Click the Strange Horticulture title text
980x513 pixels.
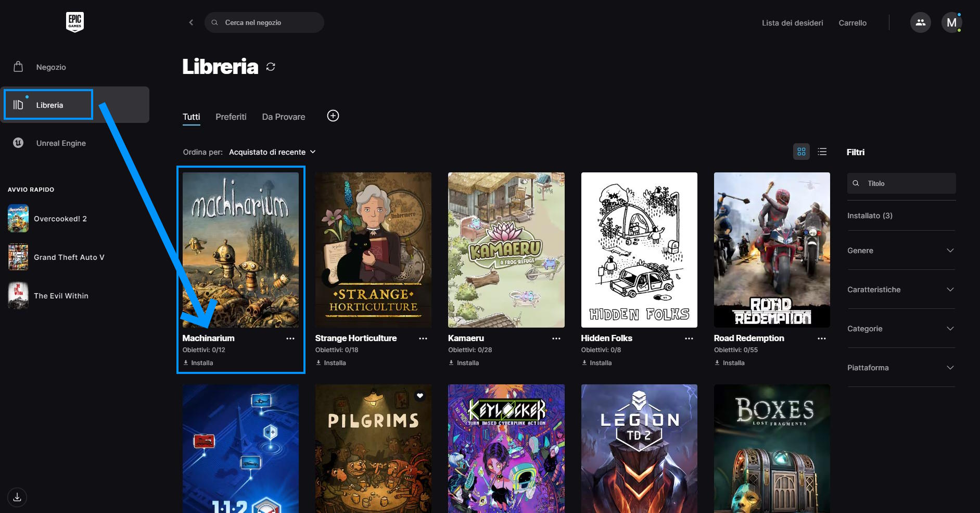tap(356, 338)
